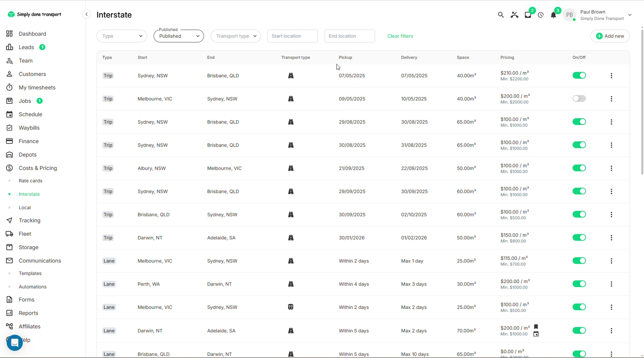Screen dimensions: 644x358
Task: Open row options for Melbourne to Sydney 09/05/2025 trip
Action: click(611, 99)
